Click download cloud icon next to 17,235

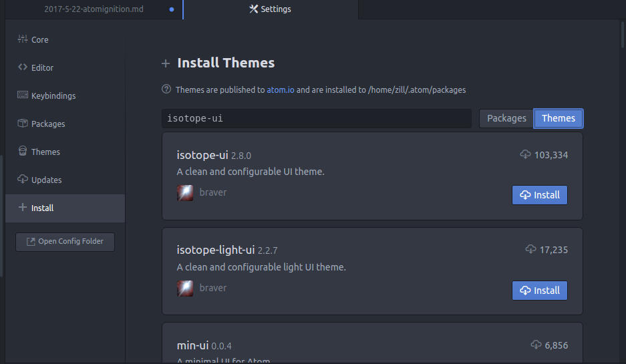[x=530, y=249]
